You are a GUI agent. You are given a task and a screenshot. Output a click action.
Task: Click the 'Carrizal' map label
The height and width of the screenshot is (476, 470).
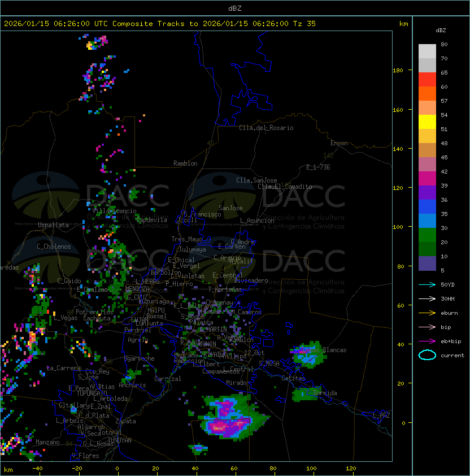click(x=167, y=379)
